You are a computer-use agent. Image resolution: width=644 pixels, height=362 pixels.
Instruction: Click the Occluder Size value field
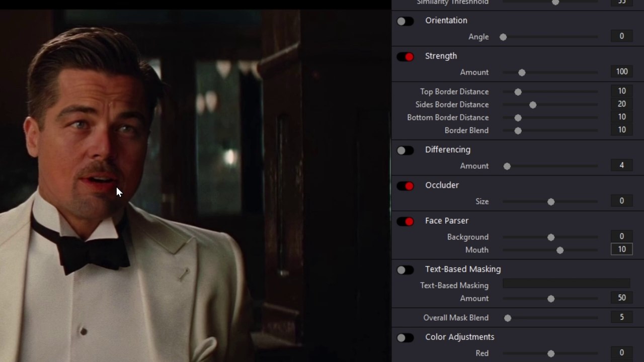coord(621,201)
